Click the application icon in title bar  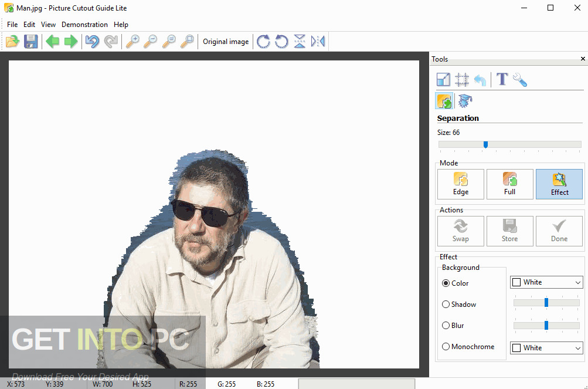(x=9, y=8)
